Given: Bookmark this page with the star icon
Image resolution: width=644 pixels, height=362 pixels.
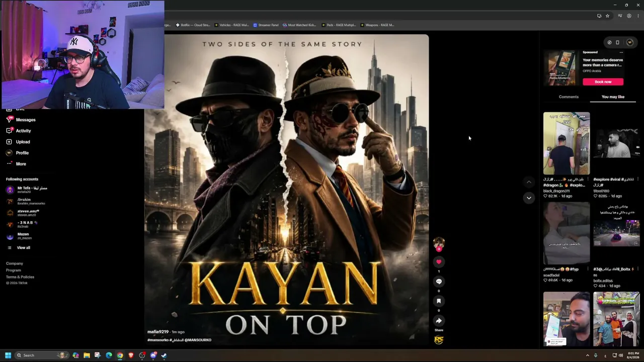Looking at the screenshot, I should tap(607, 16).
